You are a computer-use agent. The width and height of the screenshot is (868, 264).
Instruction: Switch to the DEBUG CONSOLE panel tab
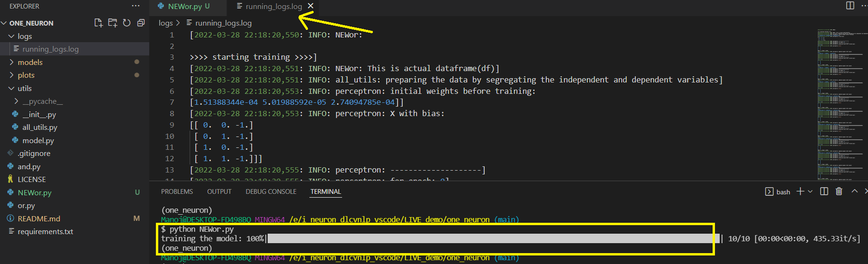(x=271, y=191)
